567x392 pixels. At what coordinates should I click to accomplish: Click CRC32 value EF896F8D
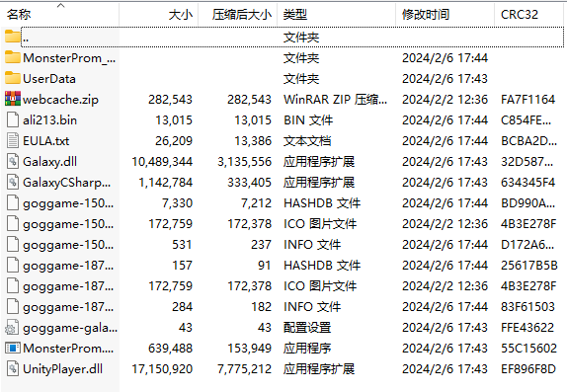[528, 369]
